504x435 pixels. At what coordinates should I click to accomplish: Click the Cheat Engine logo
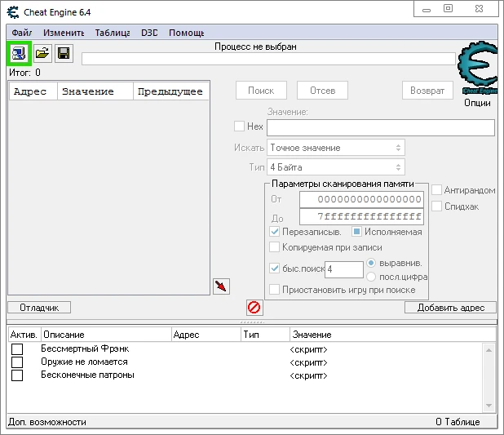(x=478, y=68)
